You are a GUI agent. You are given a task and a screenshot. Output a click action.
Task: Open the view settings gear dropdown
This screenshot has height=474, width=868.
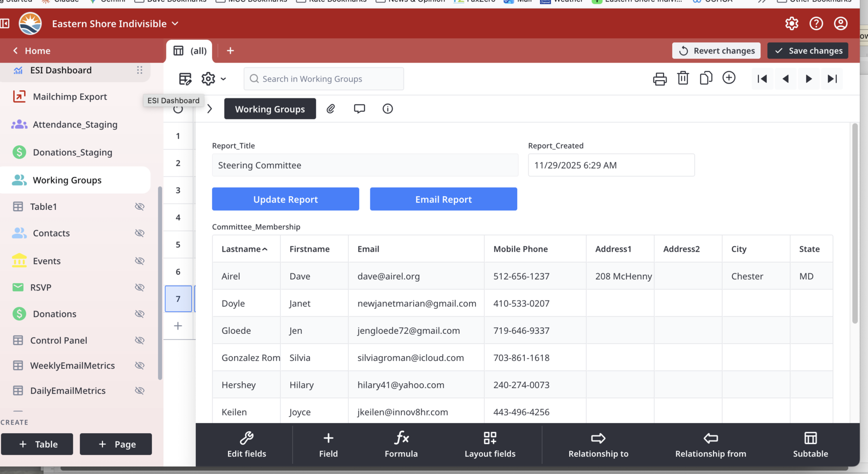coord(213,79)
